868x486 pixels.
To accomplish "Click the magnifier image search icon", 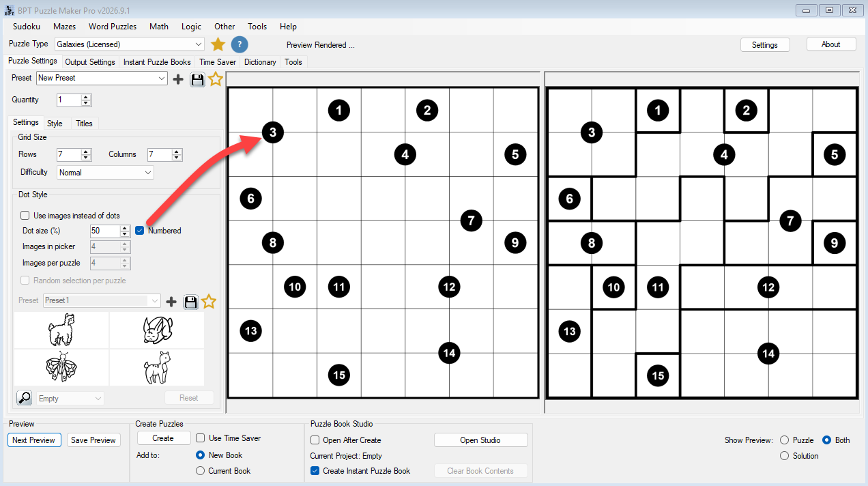I will point(25,398).
